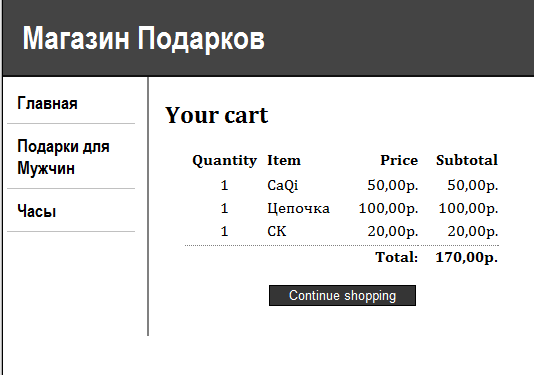Select the CaQi item name

[x=283, y=185]
